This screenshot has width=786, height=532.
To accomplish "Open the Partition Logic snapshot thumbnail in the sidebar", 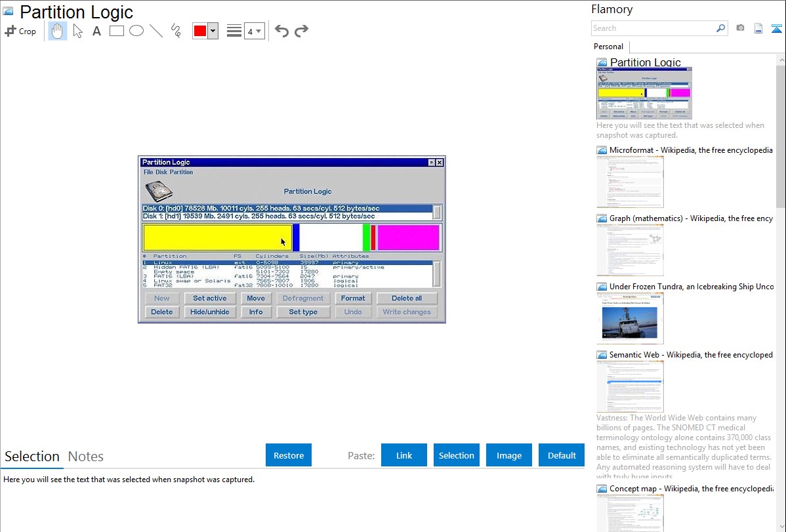I will [644, 93].
